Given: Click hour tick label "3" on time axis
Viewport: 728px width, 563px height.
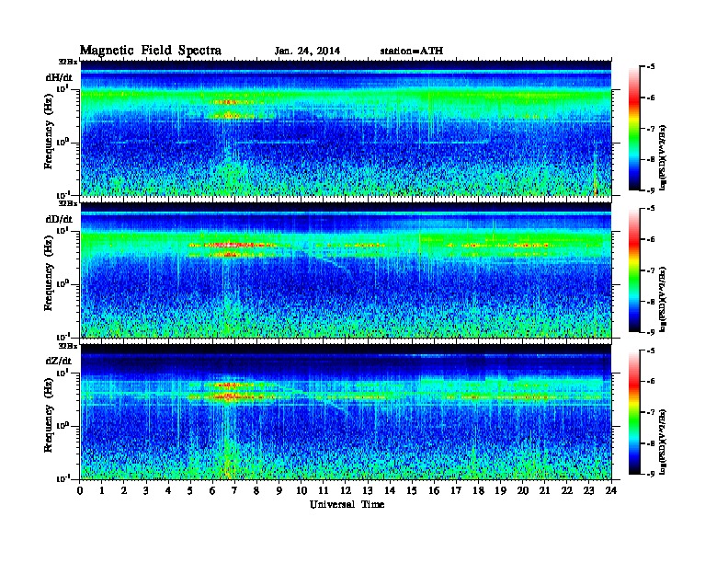Looking at the screenshot, I should [x=146, y=490].
